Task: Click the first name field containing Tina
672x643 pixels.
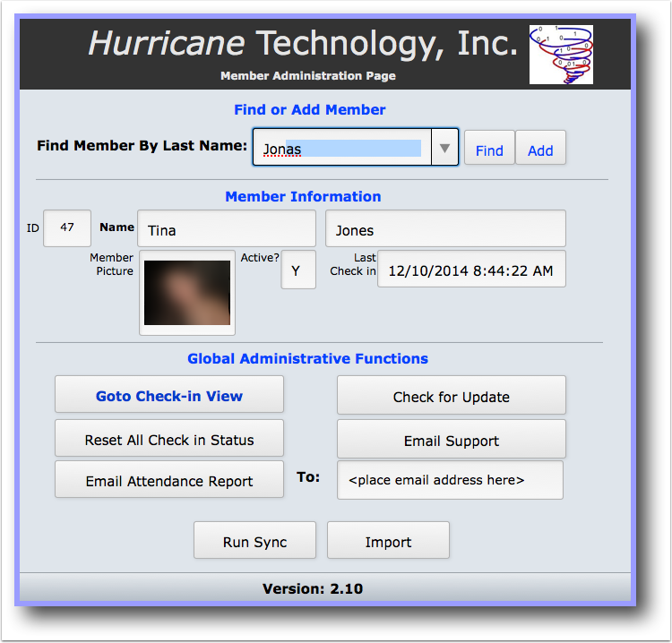Action: (x=227, y=228)
